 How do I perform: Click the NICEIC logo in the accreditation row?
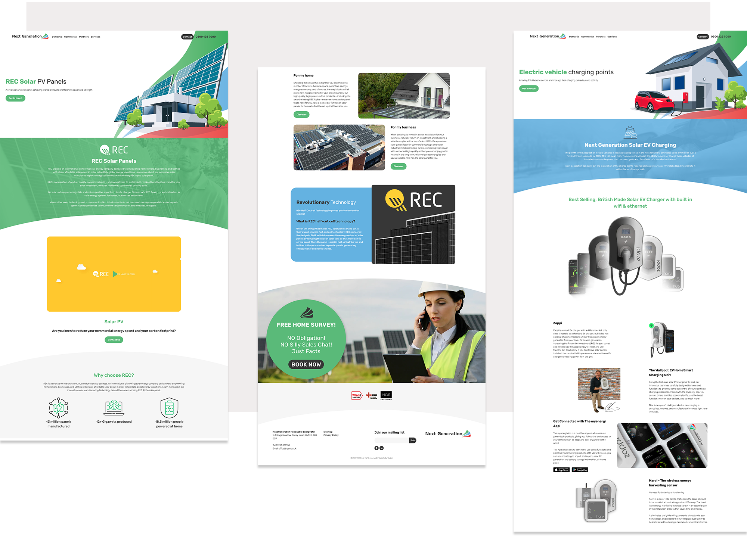(372, 395)
